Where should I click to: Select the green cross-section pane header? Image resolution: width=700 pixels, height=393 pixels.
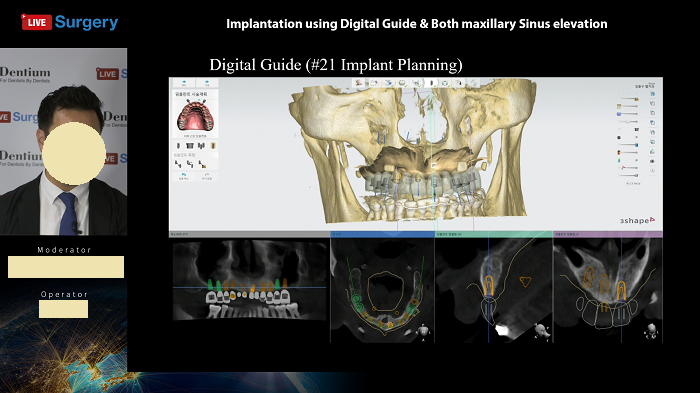click(494, 234)
